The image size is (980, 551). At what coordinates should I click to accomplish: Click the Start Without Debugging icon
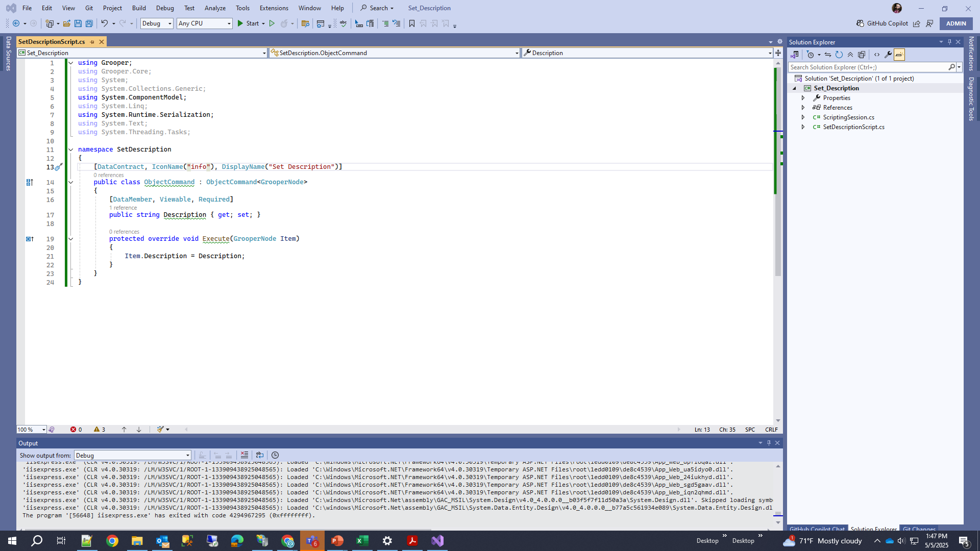[x=272, y=23]
